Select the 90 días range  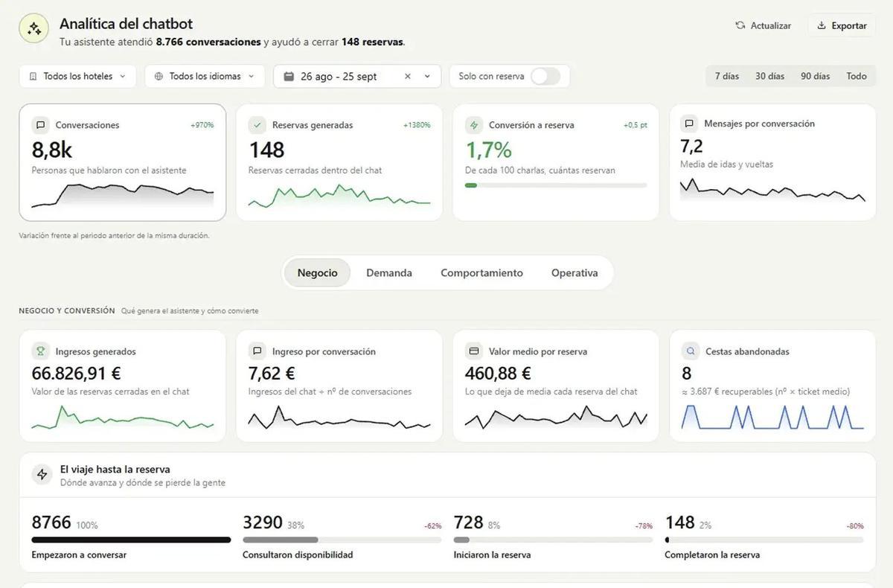click(816, 76)
